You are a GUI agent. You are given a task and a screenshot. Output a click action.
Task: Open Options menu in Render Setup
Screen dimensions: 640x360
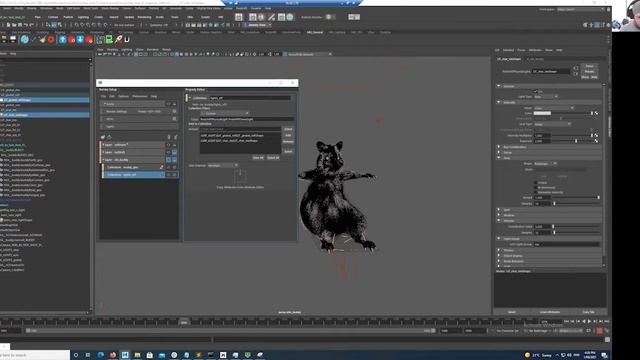pyautogui.click(x=123, y=96)
